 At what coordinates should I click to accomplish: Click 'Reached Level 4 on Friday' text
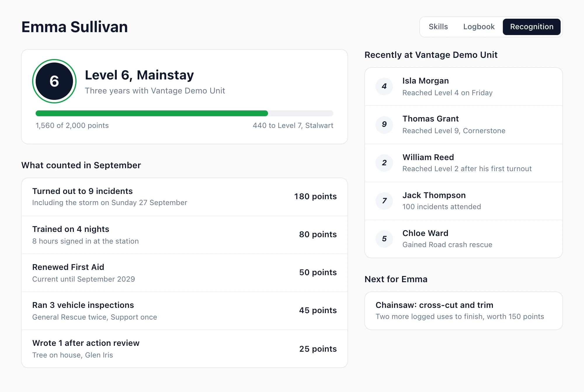tap(447, 93)
